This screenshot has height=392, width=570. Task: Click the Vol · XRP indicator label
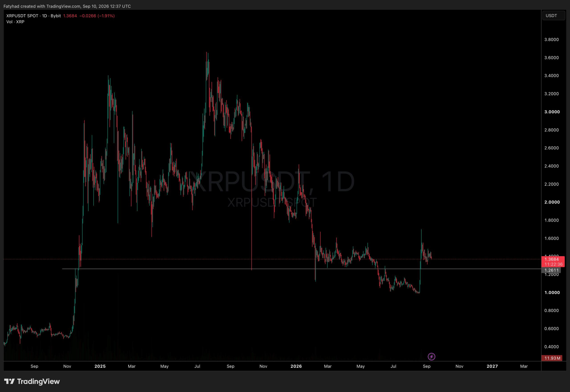click(15, 22)
